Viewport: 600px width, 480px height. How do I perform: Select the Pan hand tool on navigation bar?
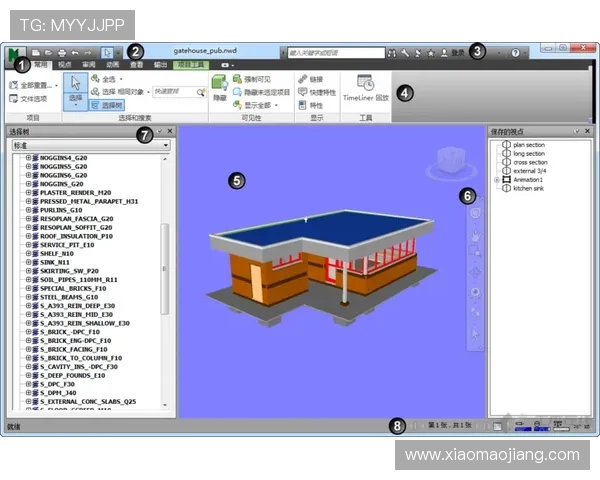475,232
